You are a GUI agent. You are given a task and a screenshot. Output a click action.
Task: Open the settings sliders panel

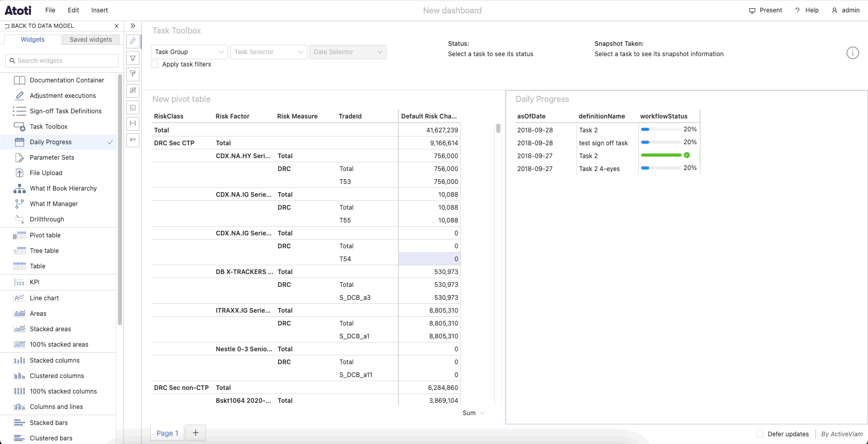click(x=133, y=91)
